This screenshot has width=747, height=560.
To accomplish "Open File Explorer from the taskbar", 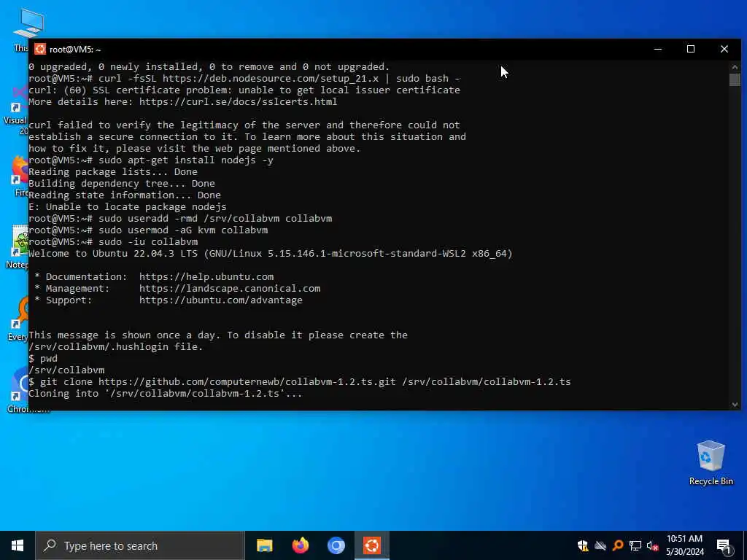I will pyautogui.click(x=264, y=545).
